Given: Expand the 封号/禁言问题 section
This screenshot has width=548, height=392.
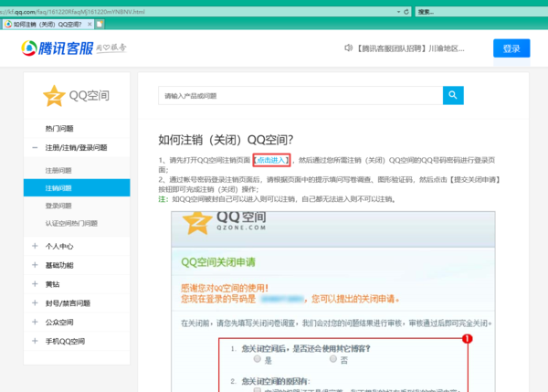Looking at the screenshot, I should (35, 303).
